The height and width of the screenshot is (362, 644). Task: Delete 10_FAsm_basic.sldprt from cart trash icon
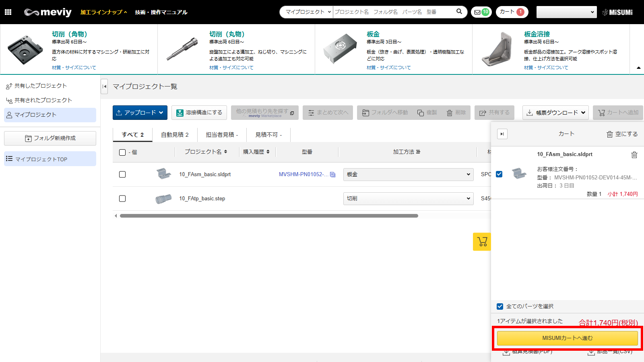[634, 155]
